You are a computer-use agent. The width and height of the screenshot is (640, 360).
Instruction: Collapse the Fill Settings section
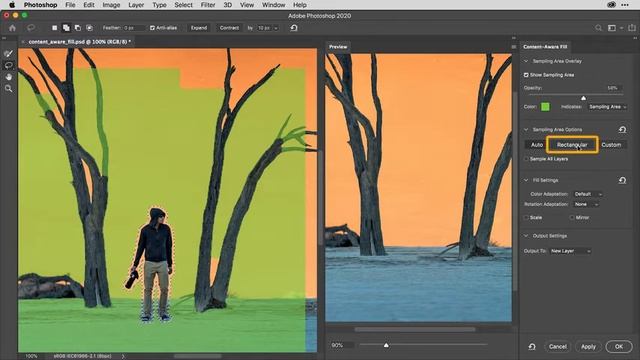pyautogui.click(x=526, y=180)
